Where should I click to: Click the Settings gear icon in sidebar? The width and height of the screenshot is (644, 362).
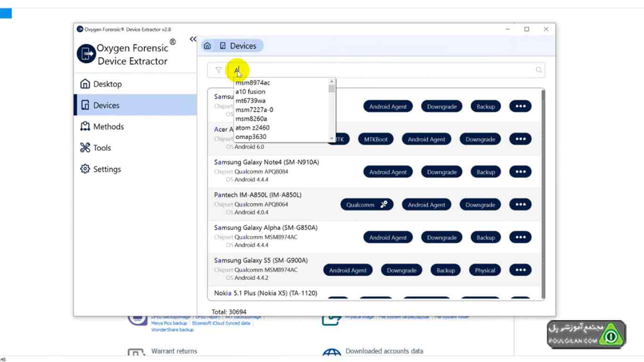(85, 169)
